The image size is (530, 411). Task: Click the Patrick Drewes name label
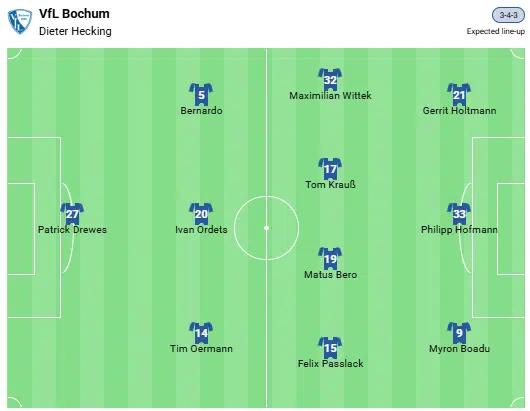pos(72,229)
